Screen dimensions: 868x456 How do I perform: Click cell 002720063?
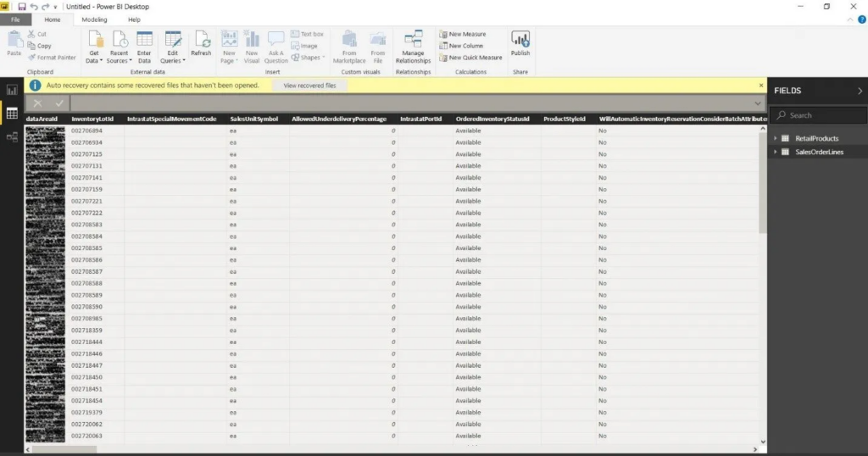pos(87,436)
